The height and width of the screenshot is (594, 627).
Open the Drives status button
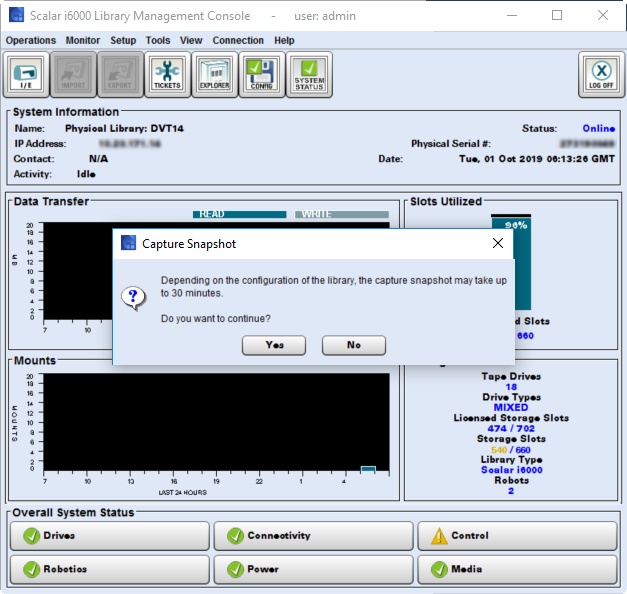coord(110,536)
